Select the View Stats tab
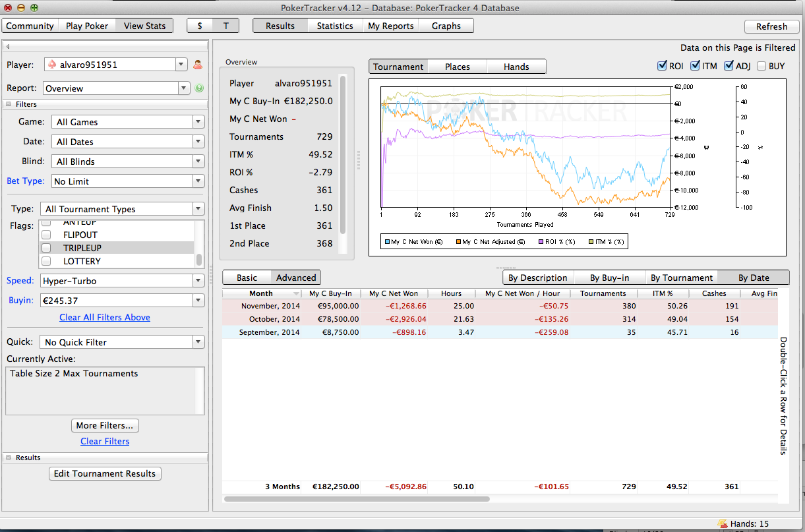 tap(144, 26)
